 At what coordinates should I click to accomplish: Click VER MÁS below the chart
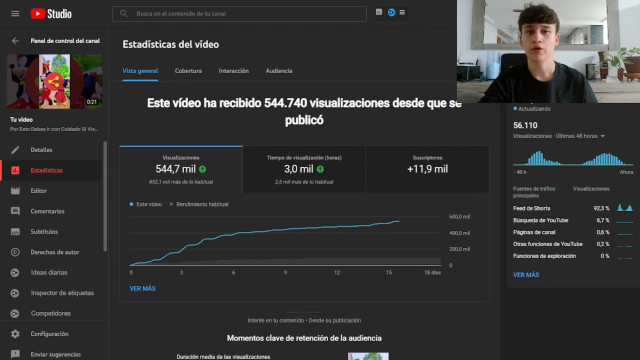point(142,289)
